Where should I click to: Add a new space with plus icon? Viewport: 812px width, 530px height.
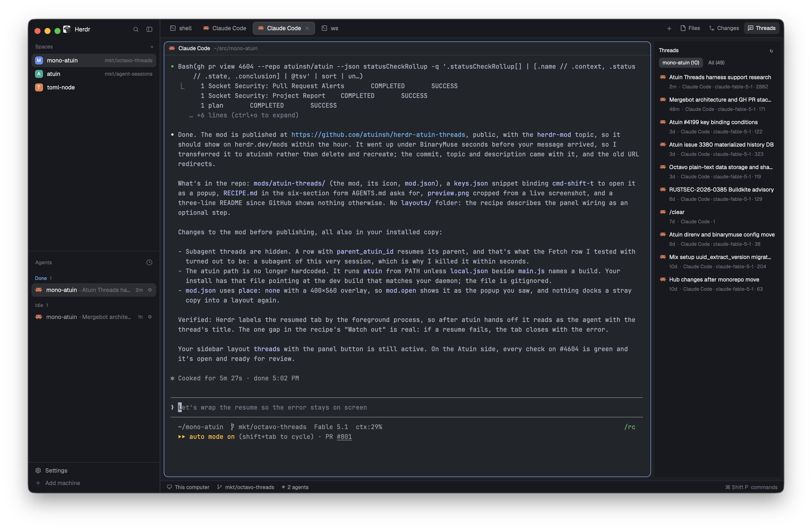(152, 47)
